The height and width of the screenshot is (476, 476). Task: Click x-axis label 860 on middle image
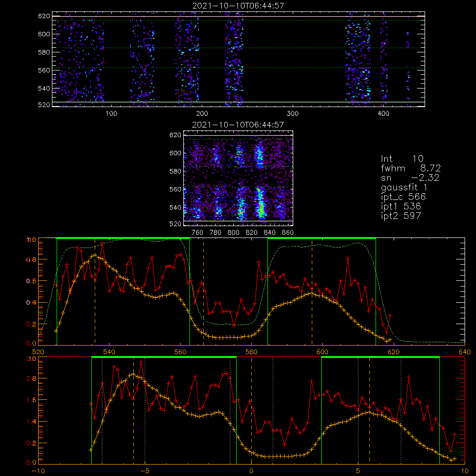pyautogui.click(x=288, y=233)
